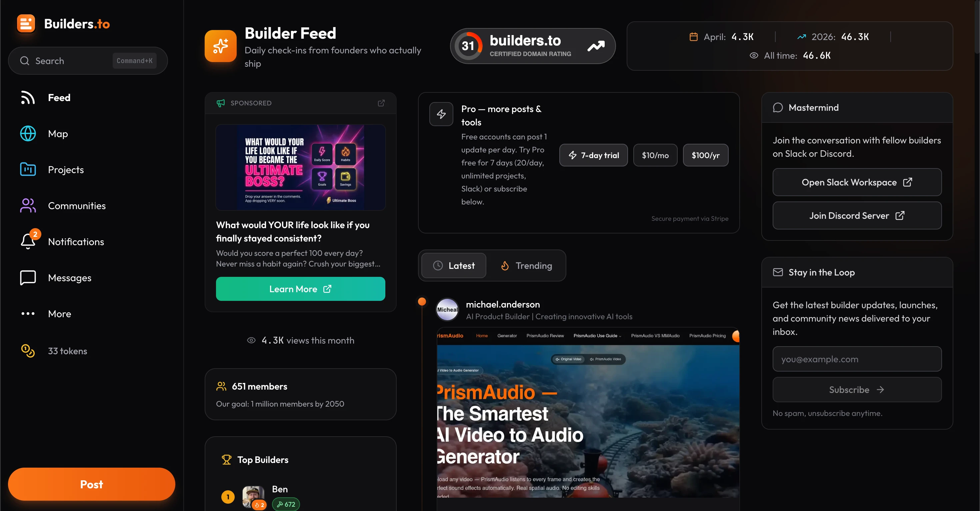Focus the you@example.com email field

pos(857,359)
